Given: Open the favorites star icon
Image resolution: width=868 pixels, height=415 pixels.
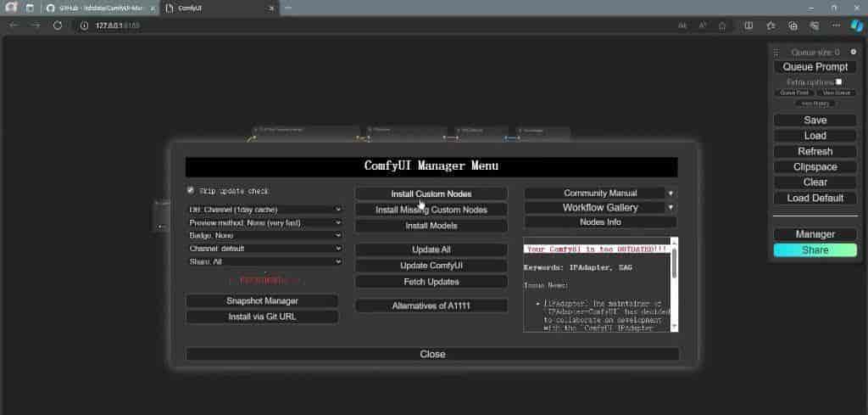Looking at the screenshot, I should click(771, 25).
